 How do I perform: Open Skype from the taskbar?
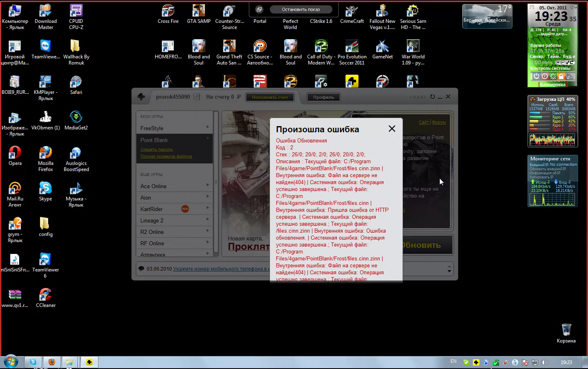(33, 362)
